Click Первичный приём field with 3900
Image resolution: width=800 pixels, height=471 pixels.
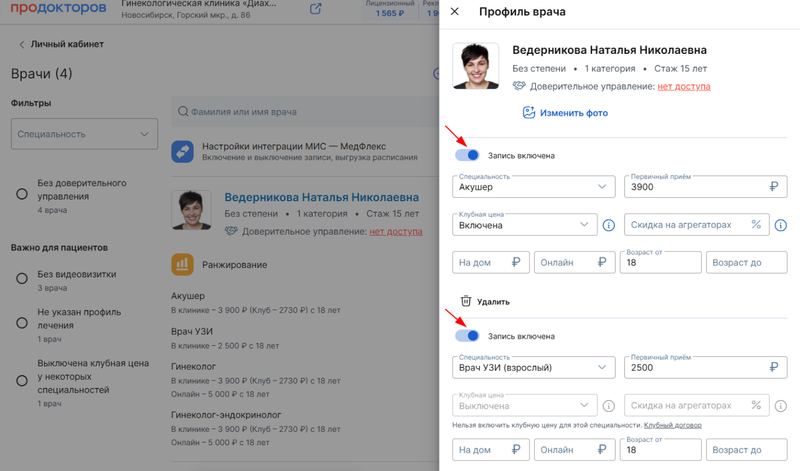click(706, 187)
